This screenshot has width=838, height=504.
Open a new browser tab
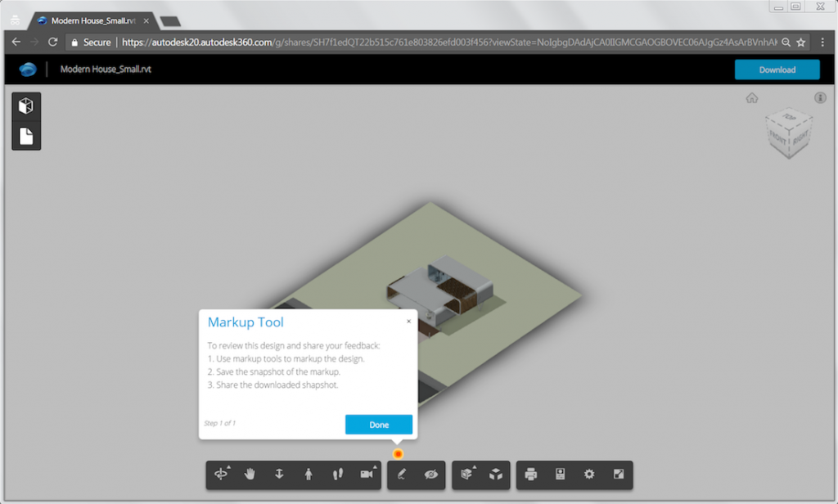pyautogui.click(x=170, y=21)
